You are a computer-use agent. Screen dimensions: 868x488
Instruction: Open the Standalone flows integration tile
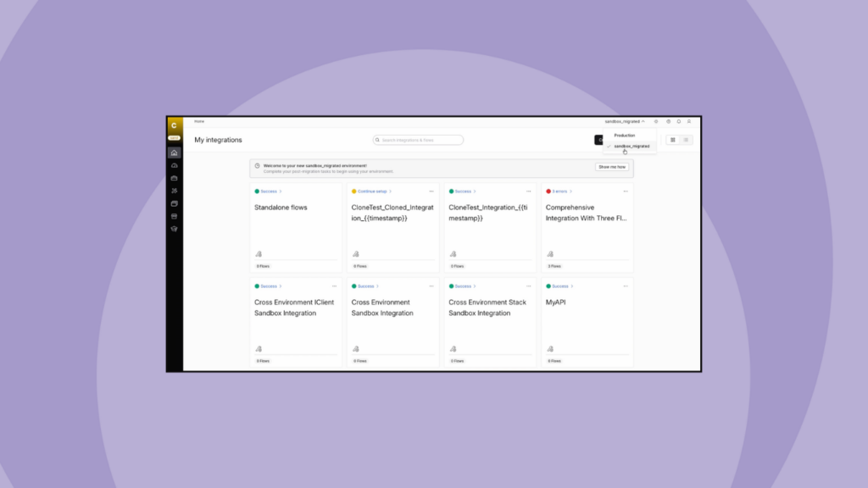tap(281, 208)
